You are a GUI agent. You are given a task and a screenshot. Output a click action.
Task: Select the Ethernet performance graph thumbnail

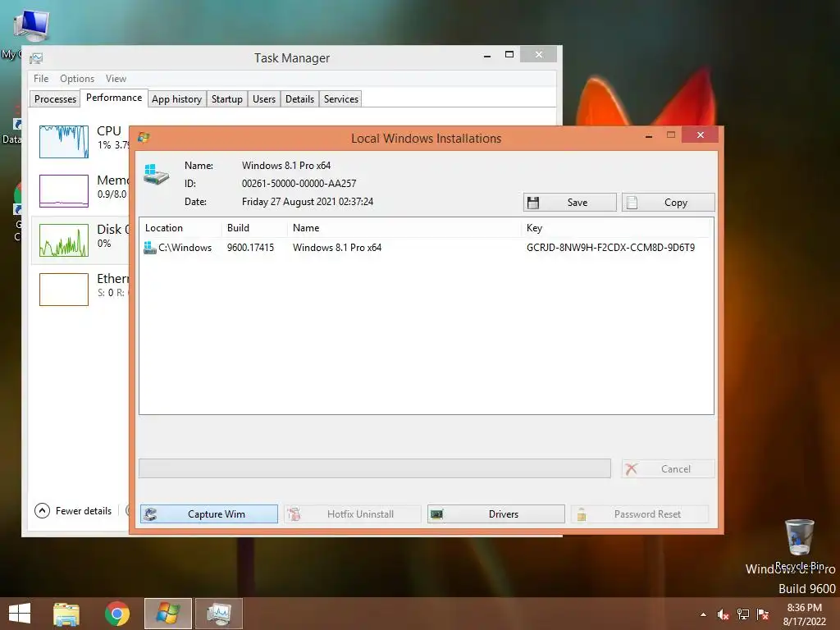(x=64, y=290)
